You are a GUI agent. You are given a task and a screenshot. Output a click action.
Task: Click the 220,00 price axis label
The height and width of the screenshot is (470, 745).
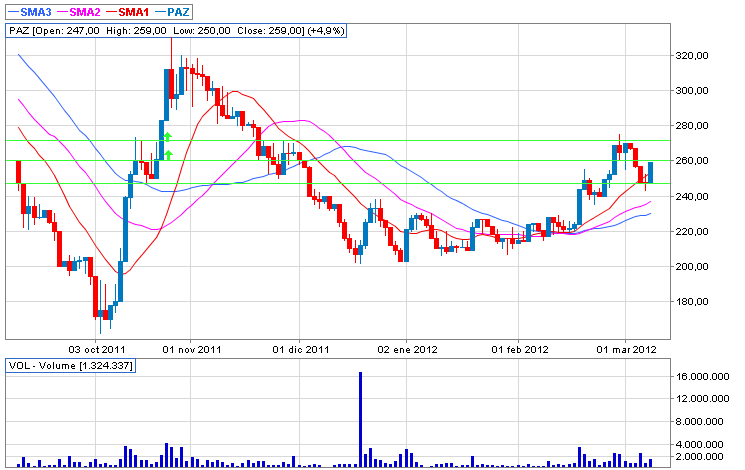click(692, 231)
